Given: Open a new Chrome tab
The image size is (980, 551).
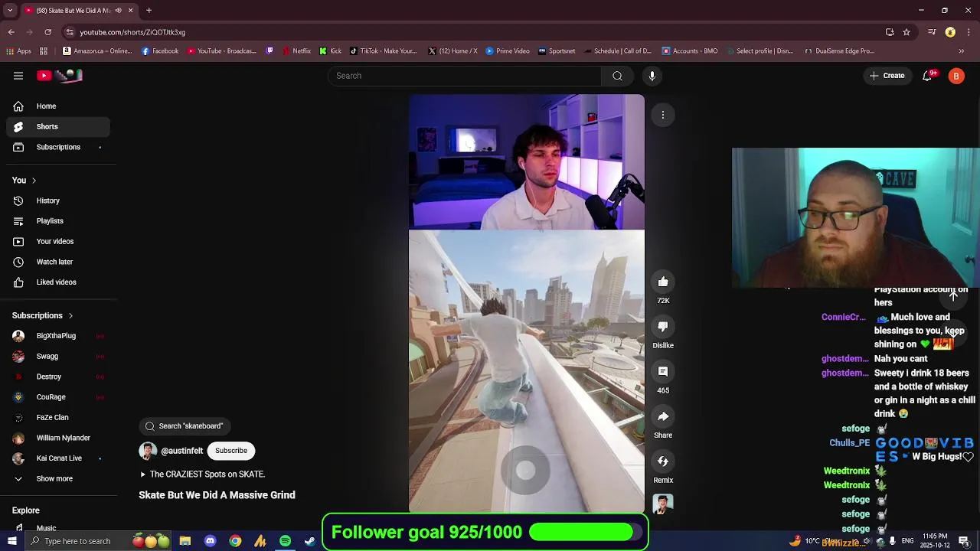Looking at the screenshot, I should click(x=149, y=11).
